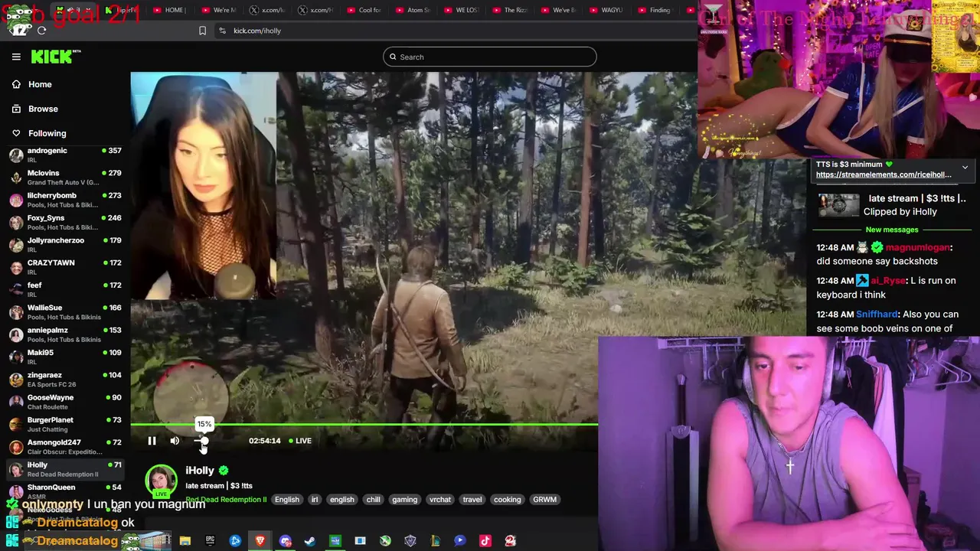
Task: Open File Explorer from the taskbar
Action: (185, 541)
